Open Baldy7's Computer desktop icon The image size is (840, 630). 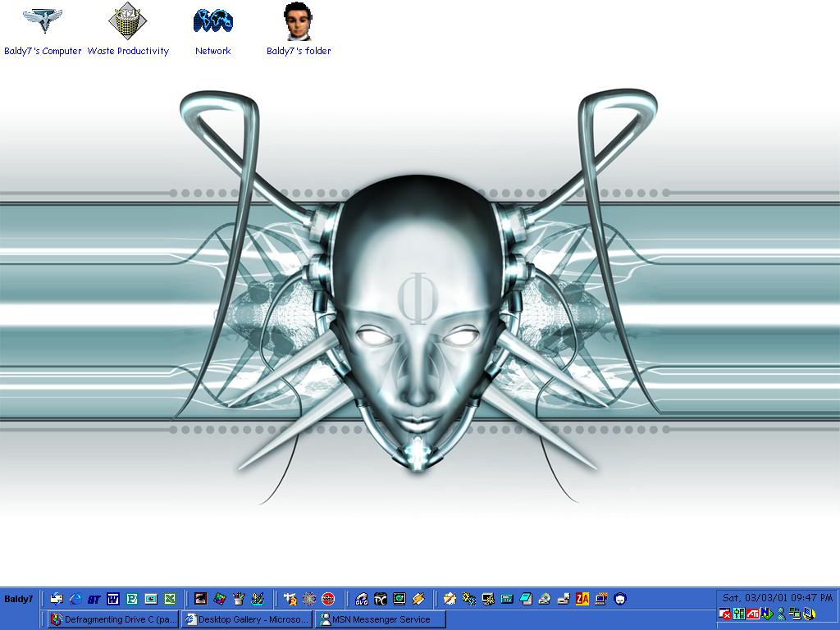(x=43, y=23)
